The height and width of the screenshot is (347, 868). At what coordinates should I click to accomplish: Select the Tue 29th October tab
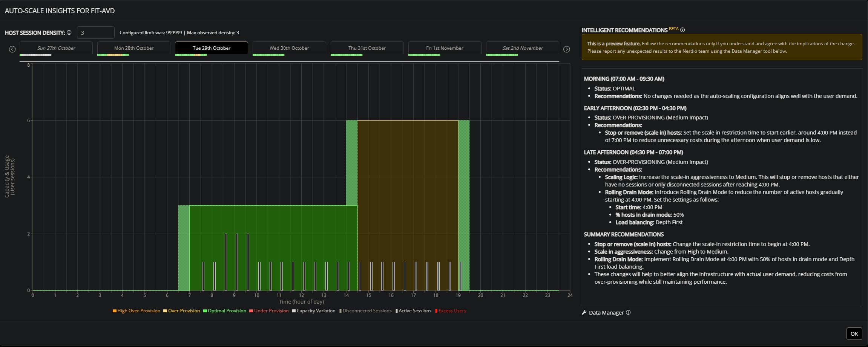(x=212, y=48)
